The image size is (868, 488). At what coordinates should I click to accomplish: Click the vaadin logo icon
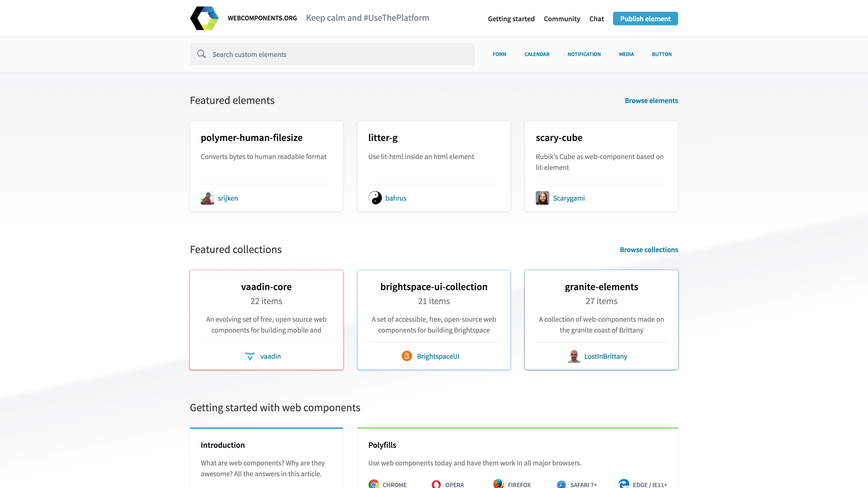click(250, 356)
